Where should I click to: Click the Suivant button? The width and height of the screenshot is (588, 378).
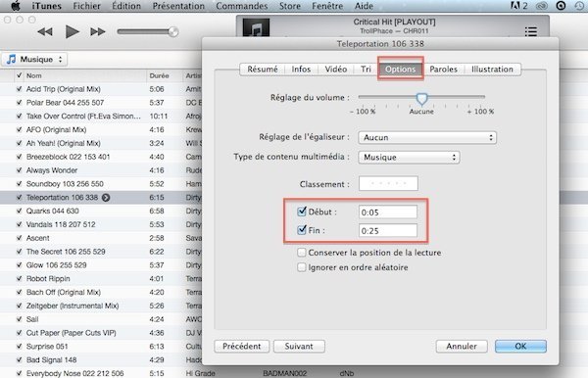[x=299, y=346]
